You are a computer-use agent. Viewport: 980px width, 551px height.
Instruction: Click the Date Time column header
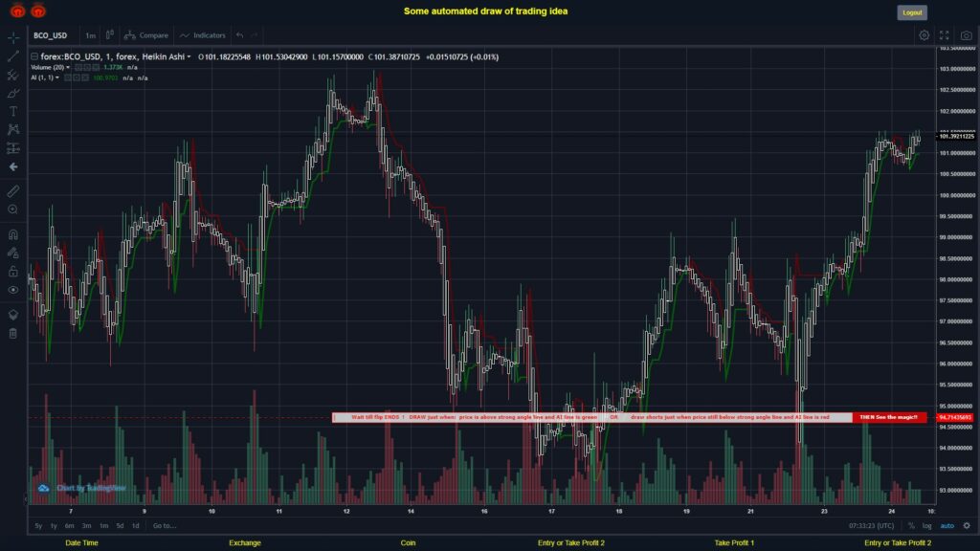82,543
